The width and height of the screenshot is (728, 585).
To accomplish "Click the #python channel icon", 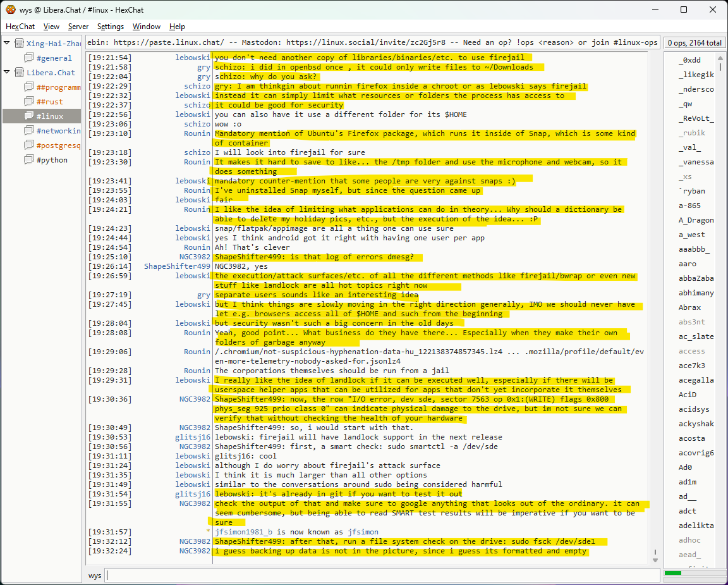I will tap(28, 160).
